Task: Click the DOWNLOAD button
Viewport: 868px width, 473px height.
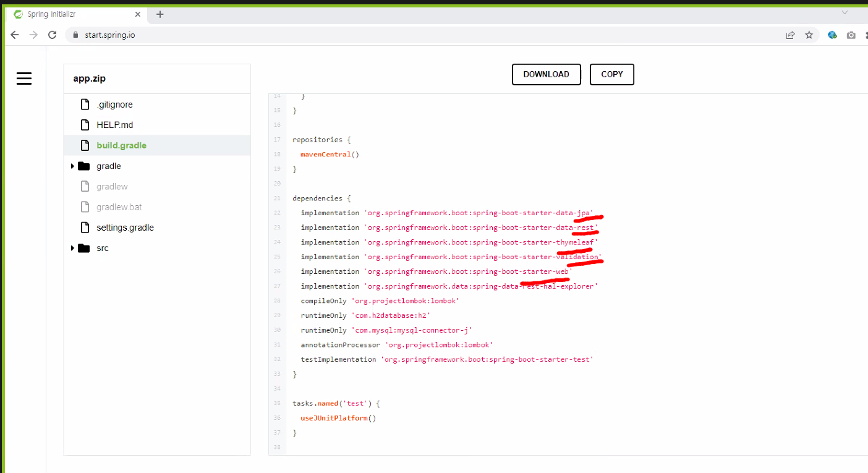Action: [546, 74]
